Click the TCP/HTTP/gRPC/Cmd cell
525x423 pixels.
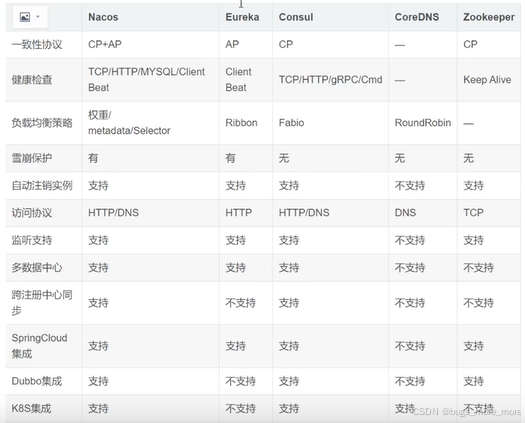(x=330, y=80)
